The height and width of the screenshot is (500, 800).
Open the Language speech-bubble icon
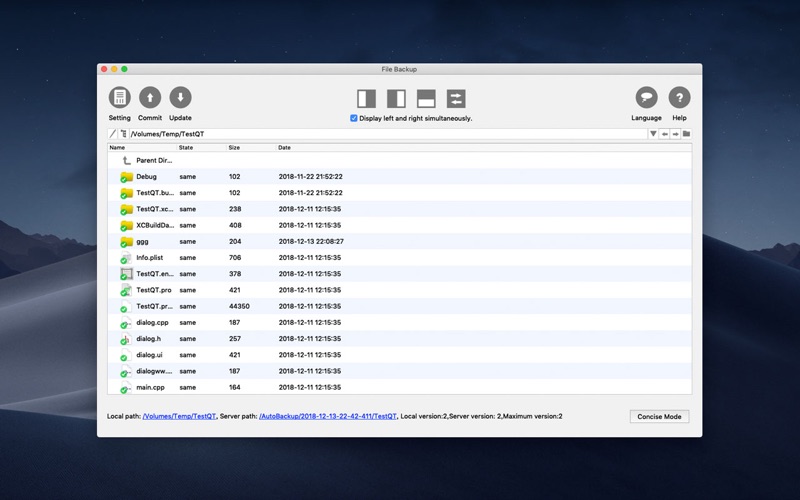646,97
